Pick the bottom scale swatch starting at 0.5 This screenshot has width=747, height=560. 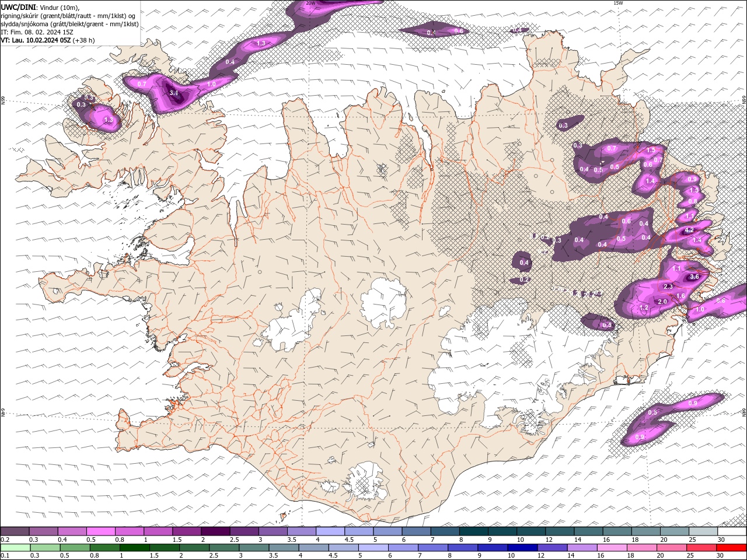click(x=75, y=548)
